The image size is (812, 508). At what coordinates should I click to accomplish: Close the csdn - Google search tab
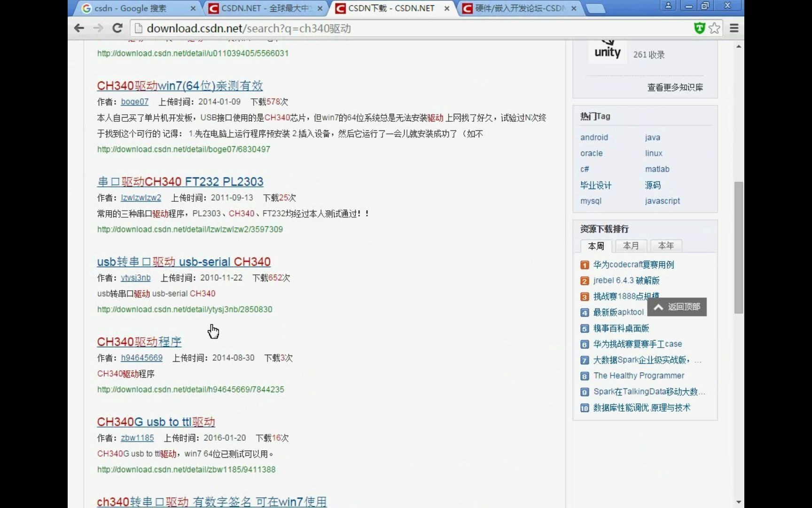click(x=193, y=8)
